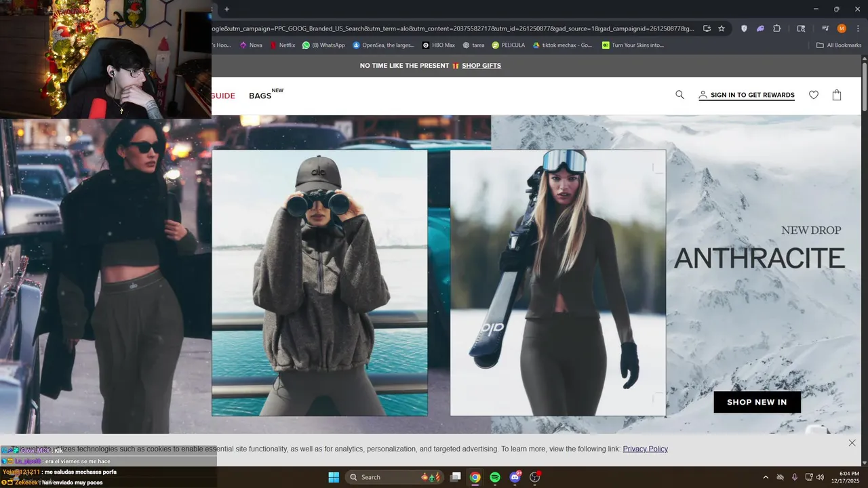868x488 pixels.
Task: Open the purple cloud extension icon
Action: (x=760, y=28)
